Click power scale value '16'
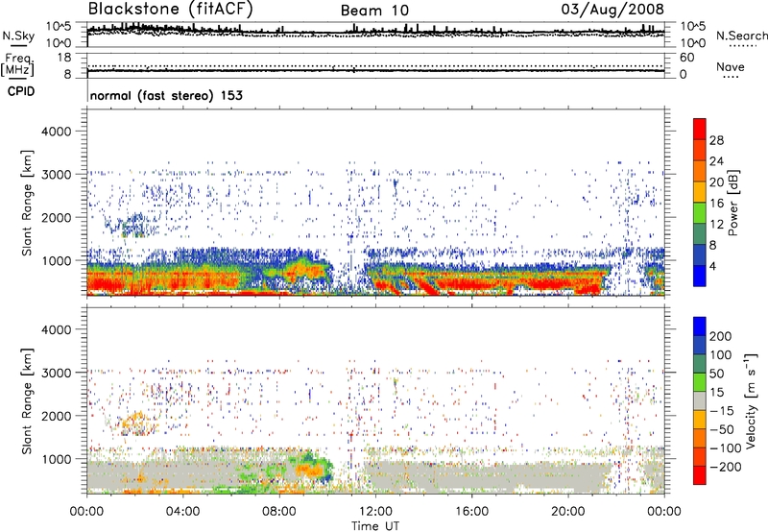 [x=716, y=204]
